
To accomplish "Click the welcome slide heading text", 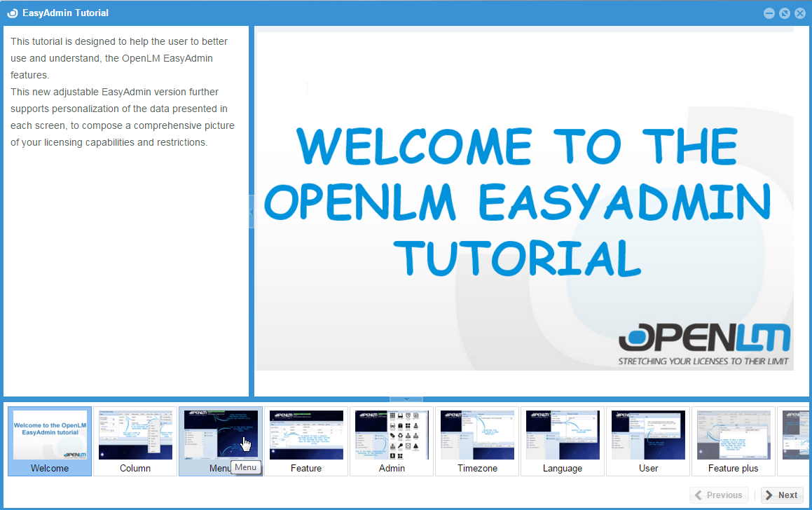I will pos(518,202).
